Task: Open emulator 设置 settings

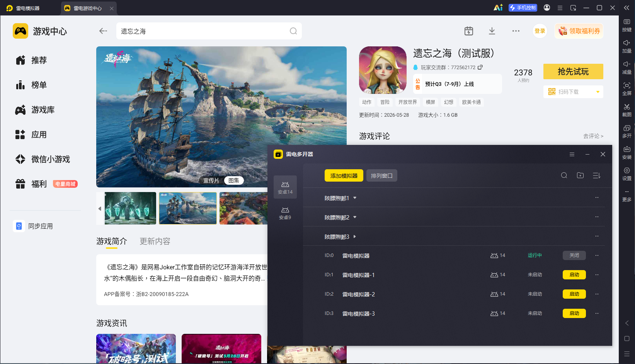Action: 626,174
